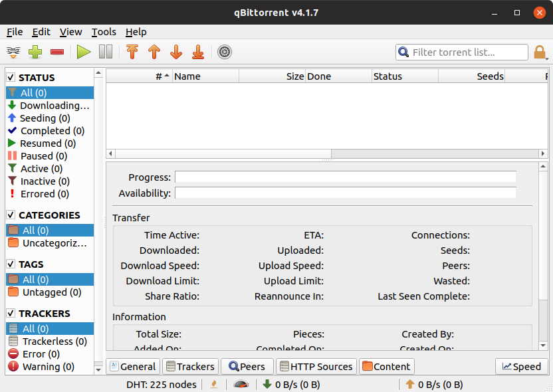The image size is (553, 392).
Task: Select All (0) under TRACKERS
Action: click(x=50, y=328)
